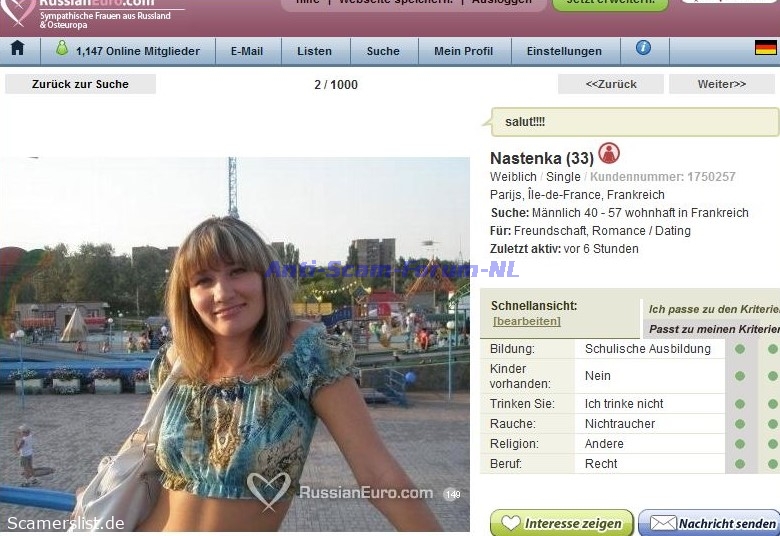Go to the Suche menu

[x=382, y=51]
